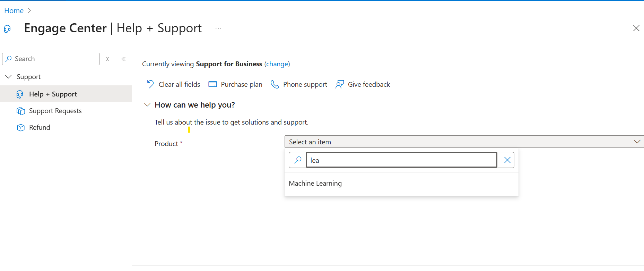Image resolution: width=644 pixels, height=271 pixels.
Task: Click the headset icon beside Engage Center
Action: 7,29
